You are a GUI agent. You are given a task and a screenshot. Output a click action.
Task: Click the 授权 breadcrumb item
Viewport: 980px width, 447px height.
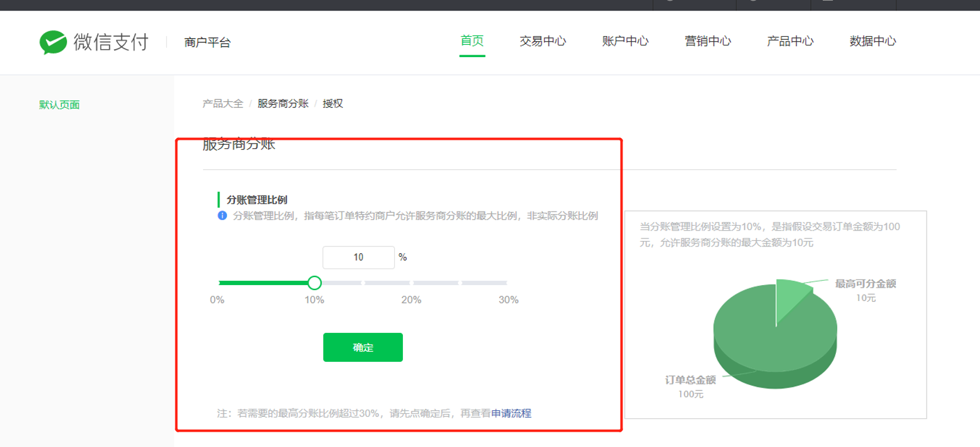[332, 104]
